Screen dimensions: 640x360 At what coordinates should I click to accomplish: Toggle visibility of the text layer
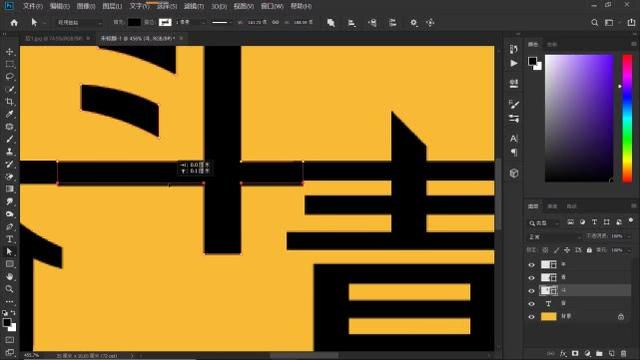pyautogui.click(x=531, y=304)
